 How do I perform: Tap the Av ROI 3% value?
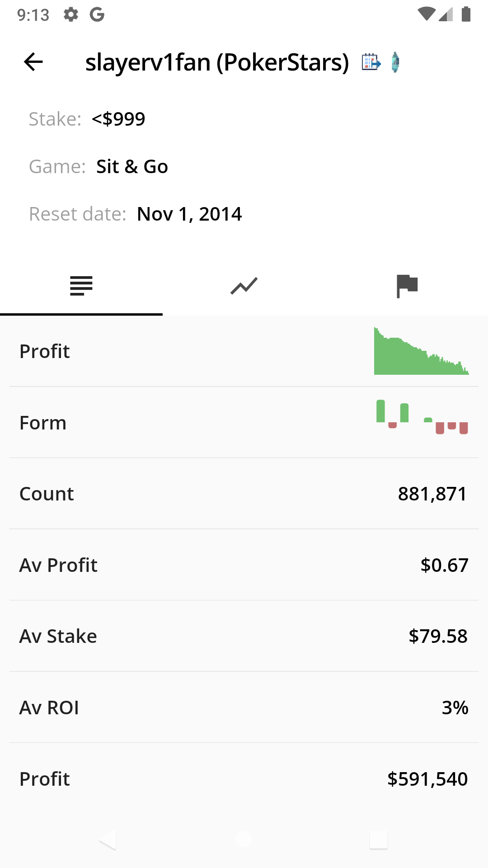pos(455,708)
